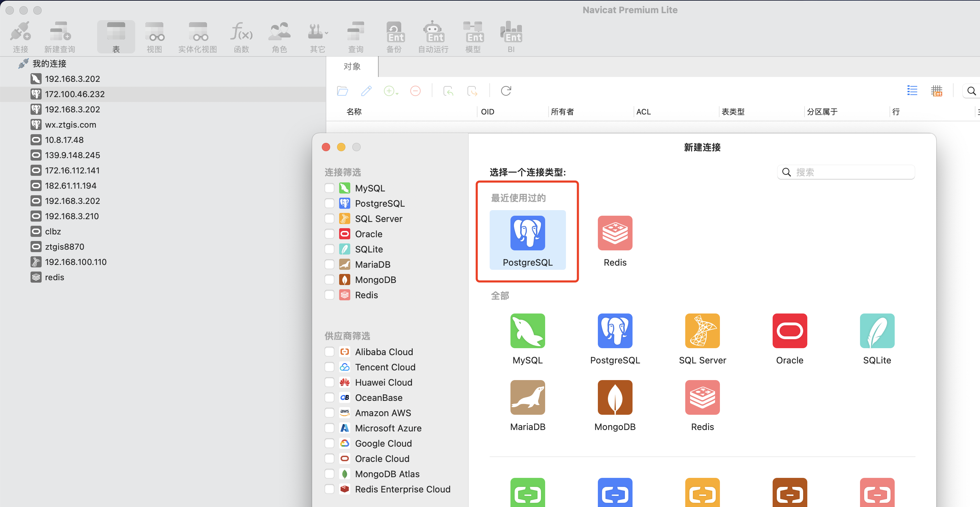This screenshot has height=507, width=980.
Task: Open the 表 (Table) toolbar item
Action: [x=116, y=37]
